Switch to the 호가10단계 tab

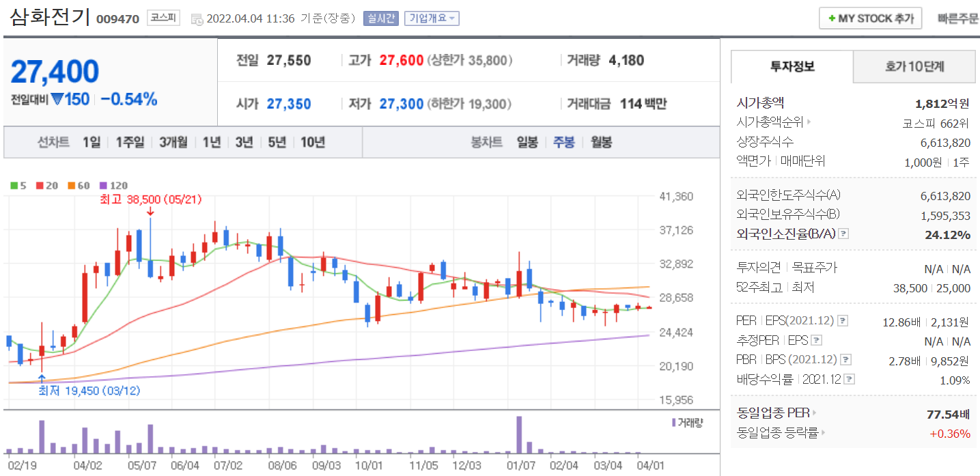914,67
